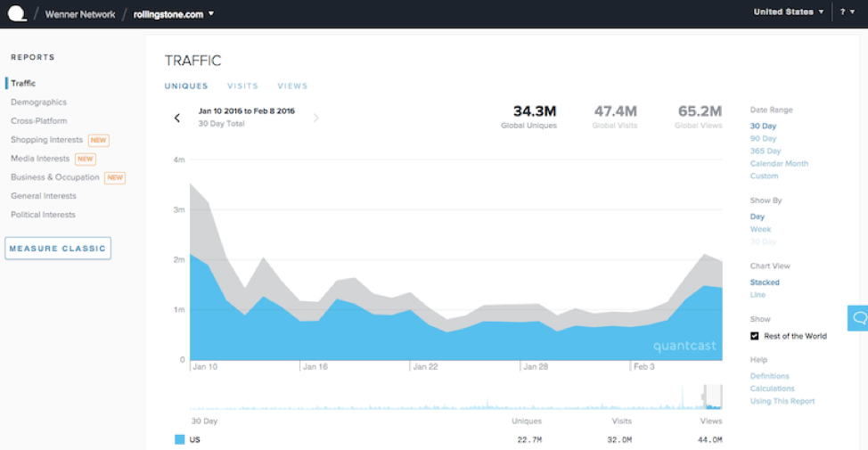Click the overview mini timeline chart
The width and height of the screenshot is (868, 450).
[455, 397]
